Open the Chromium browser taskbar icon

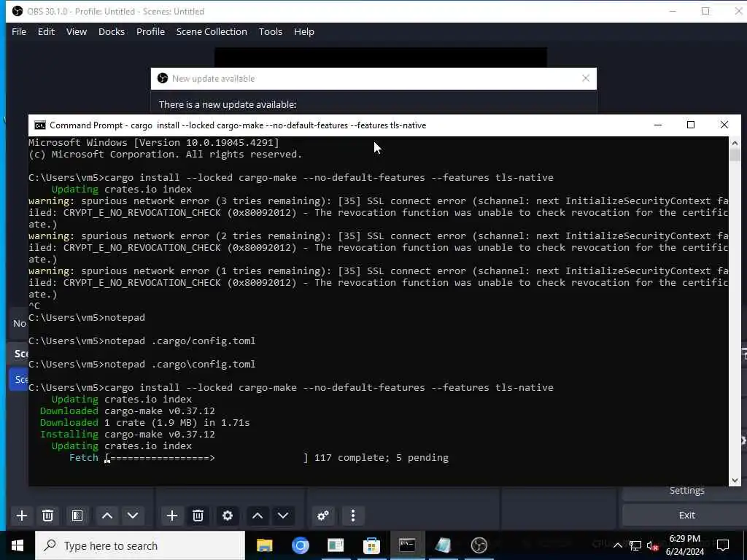[x=300, y=545]
